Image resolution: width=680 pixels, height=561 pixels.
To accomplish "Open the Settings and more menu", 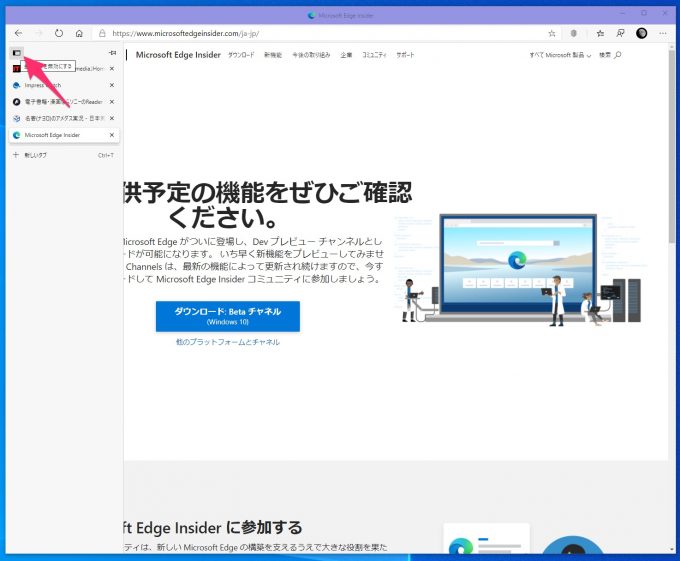I will click(663, 33).
